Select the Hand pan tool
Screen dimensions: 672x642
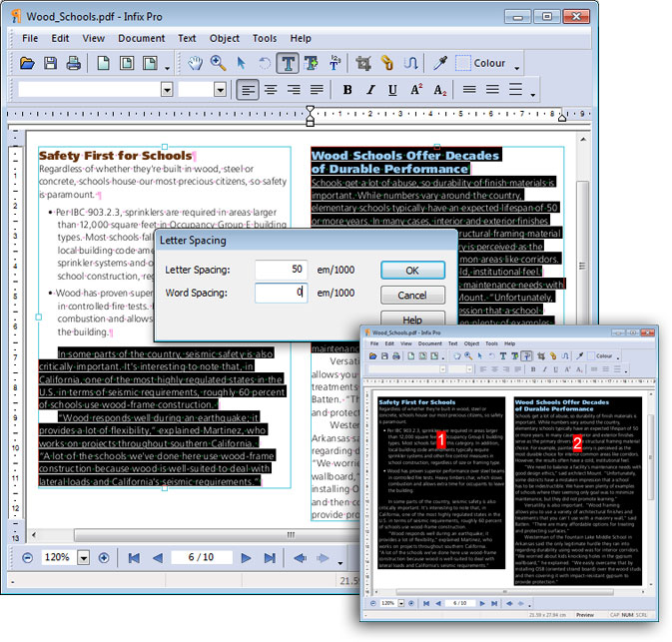196,64
